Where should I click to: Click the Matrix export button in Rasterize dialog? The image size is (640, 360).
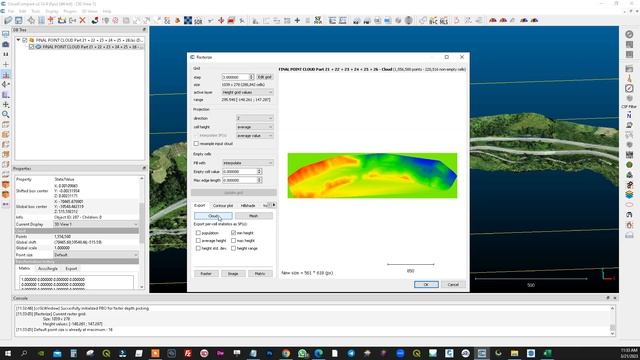pyautogui.click(x=260, y=273)
